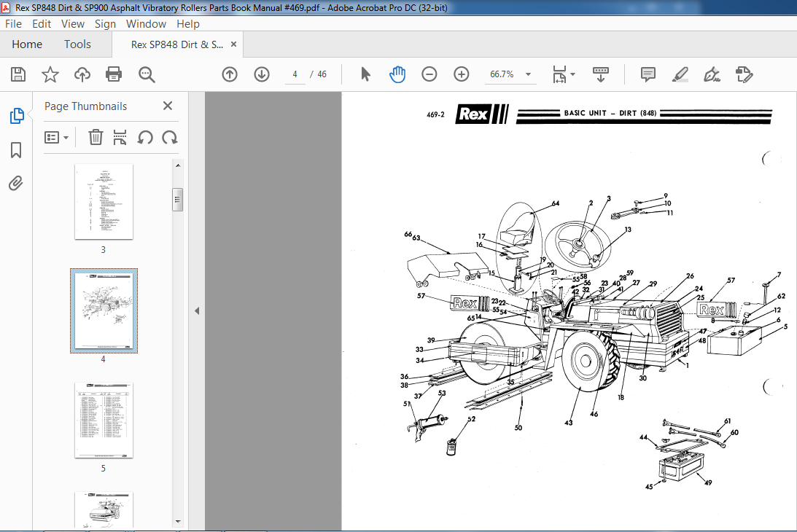Upload the file with the cloud icon

pyautogui.click(x=82, y=74)
